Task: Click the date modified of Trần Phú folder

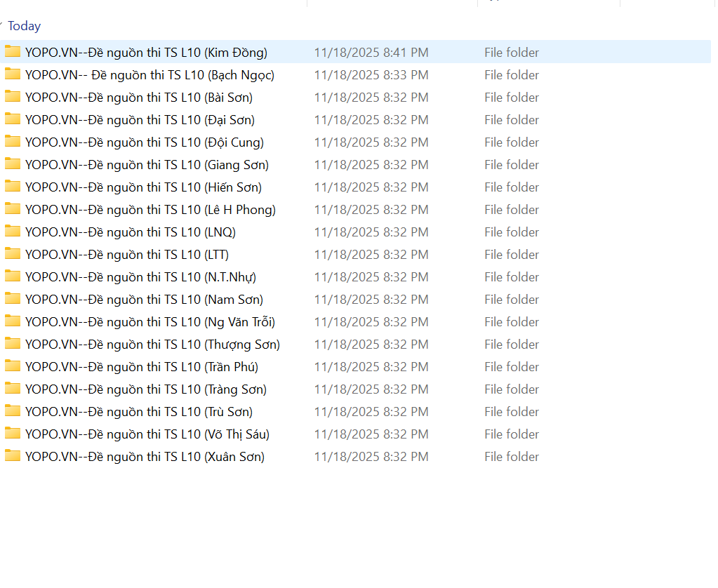Action: (x=371, y=367)
